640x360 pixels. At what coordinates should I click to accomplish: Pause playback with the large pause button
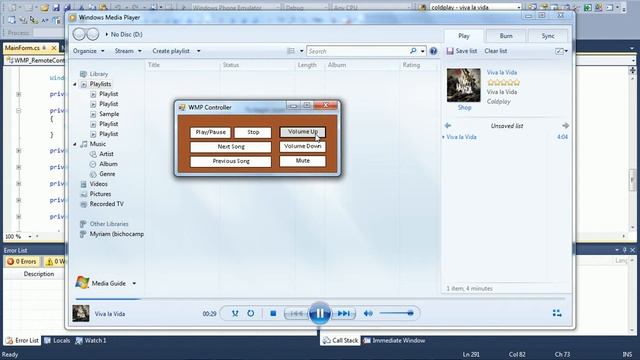coord(319,313)
